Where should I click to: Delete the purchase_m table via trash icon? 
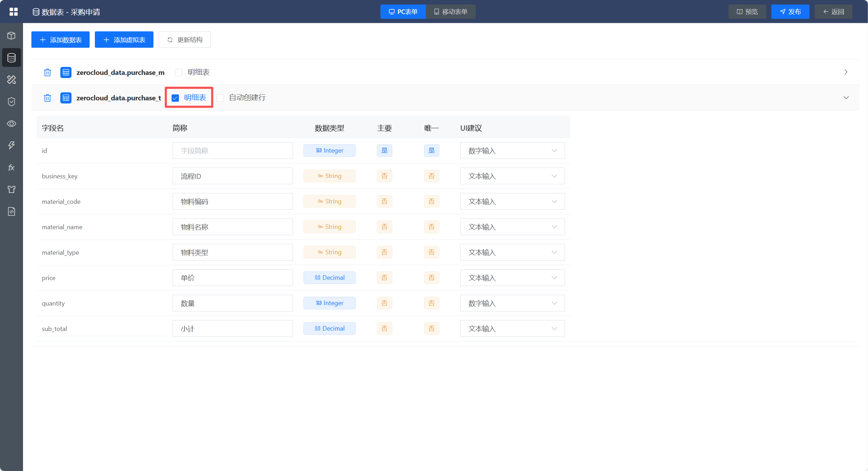[47, 72]
